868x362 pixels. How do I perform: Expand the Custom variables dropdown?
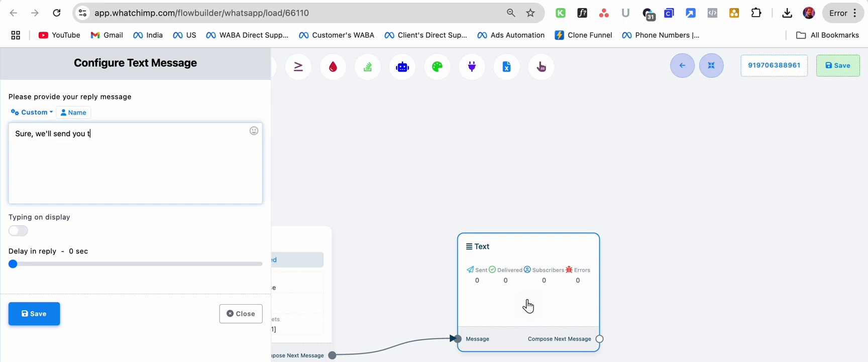click(x=32, y=112)
